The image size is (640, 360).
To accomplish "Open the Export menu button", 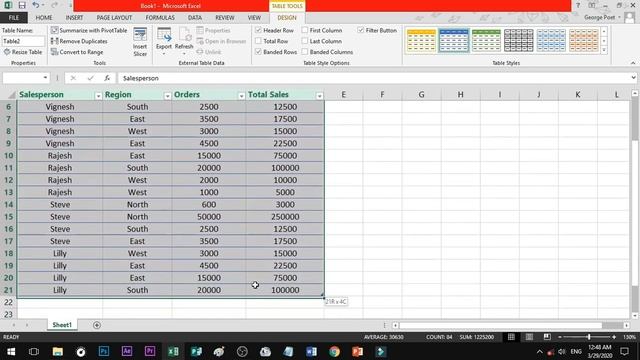I will [164, 42].
